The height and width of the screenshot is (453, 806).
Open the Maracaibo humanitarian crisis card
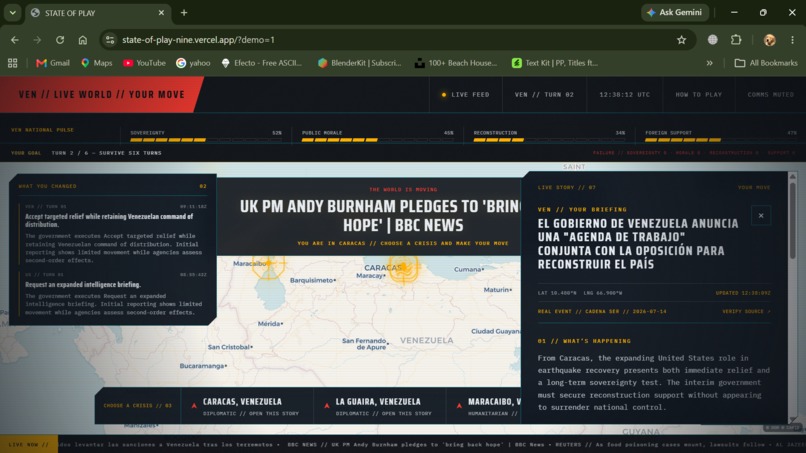click(484, 406)
